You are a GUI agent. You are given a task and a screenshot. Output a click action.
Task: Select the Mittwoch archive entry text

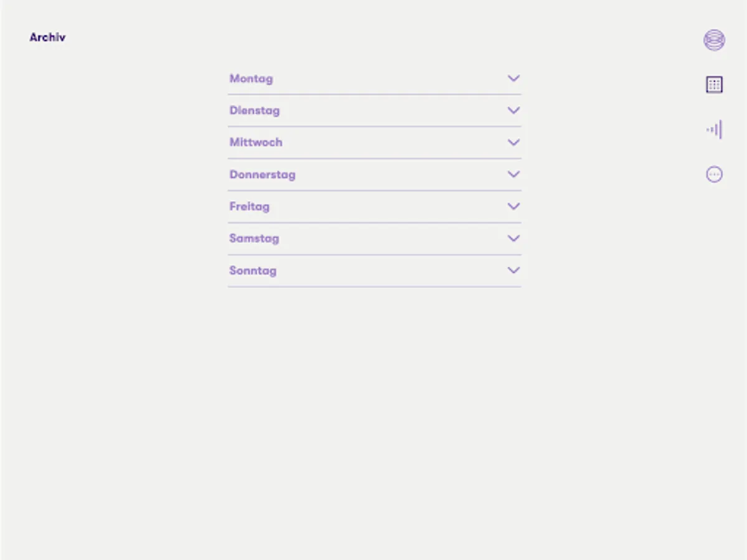coord(256,142)
